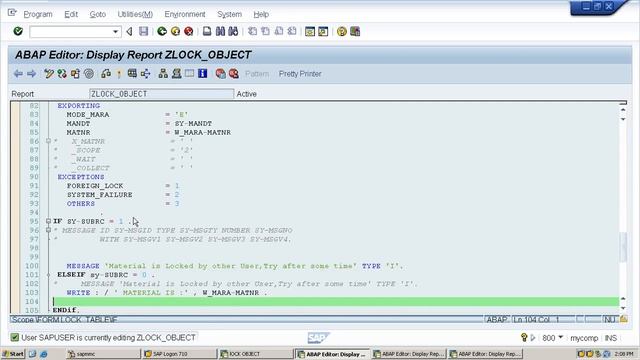Click the Windows Start button
The image size is (640, 360).
click(x=13, y=354)
